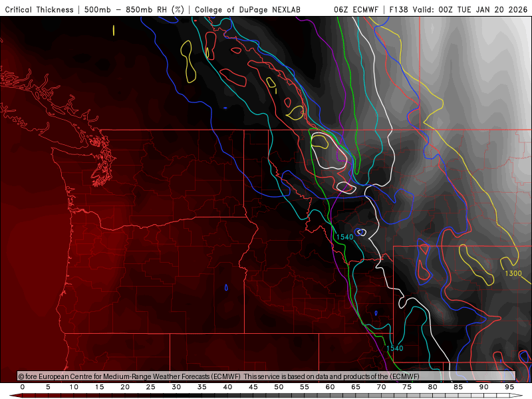Click the "60" colorbar tick label
This screenshot has height=399, width=532.
pyautogui.click(x=330, y=387)
